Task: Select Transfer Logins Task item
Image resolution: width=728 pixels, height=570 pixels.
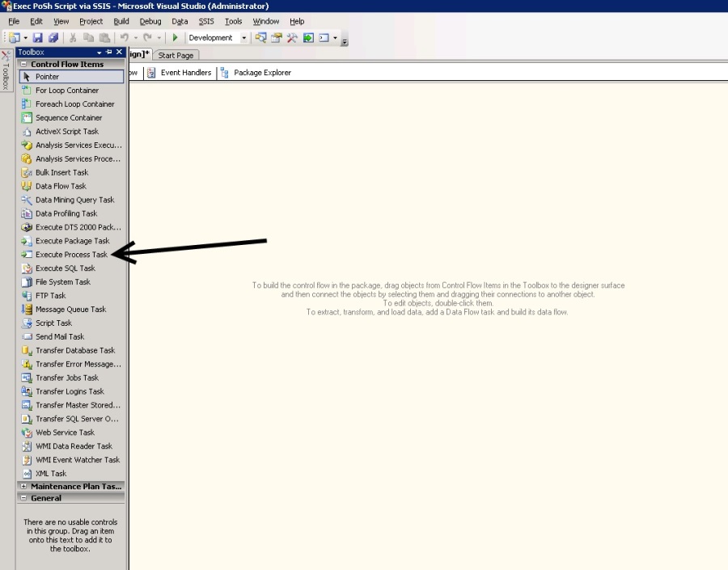Action: tap(71, 391)
